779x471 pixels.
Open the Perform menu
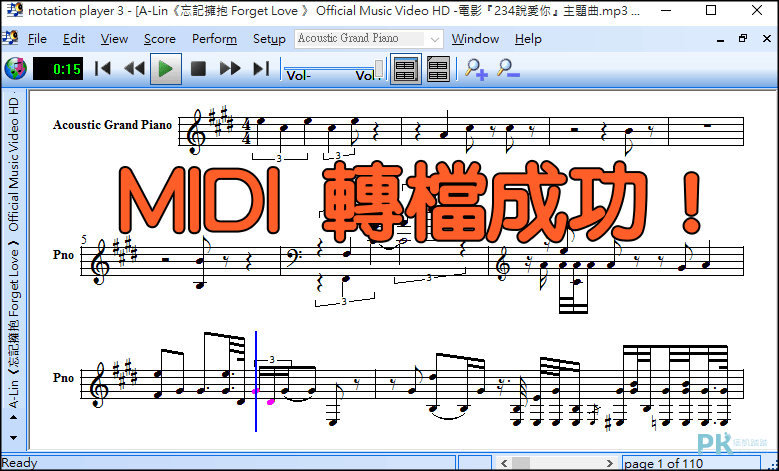click(x=214, y=39)
